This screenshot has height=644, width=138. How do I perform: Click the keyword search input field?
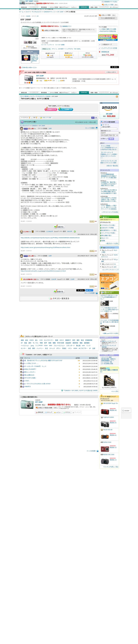coord(109,129)
